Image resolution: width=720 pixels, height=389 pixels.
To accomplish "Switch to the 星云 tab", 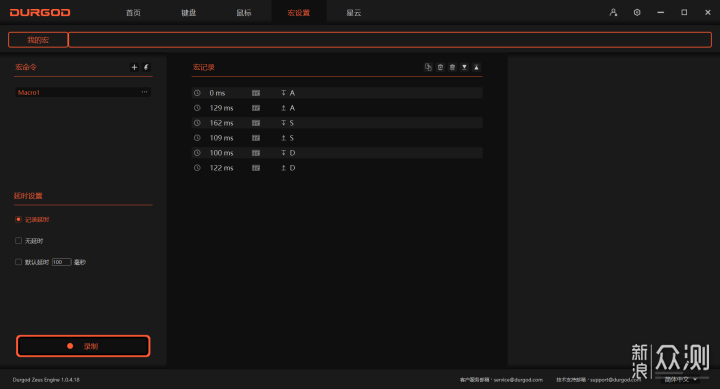I will (x=354, y=12).
